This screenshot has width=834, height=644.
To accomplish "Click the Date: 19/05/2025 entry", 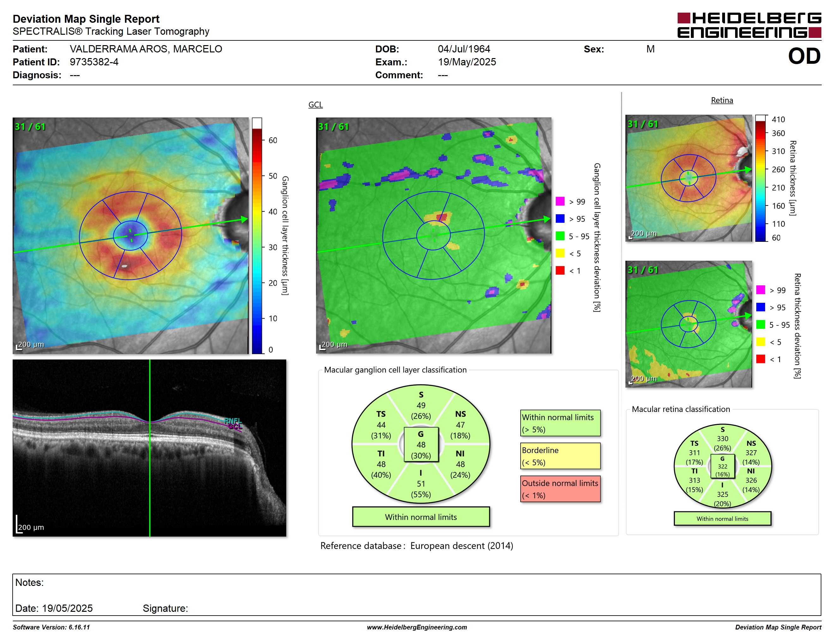I will [x=54, y=608].
